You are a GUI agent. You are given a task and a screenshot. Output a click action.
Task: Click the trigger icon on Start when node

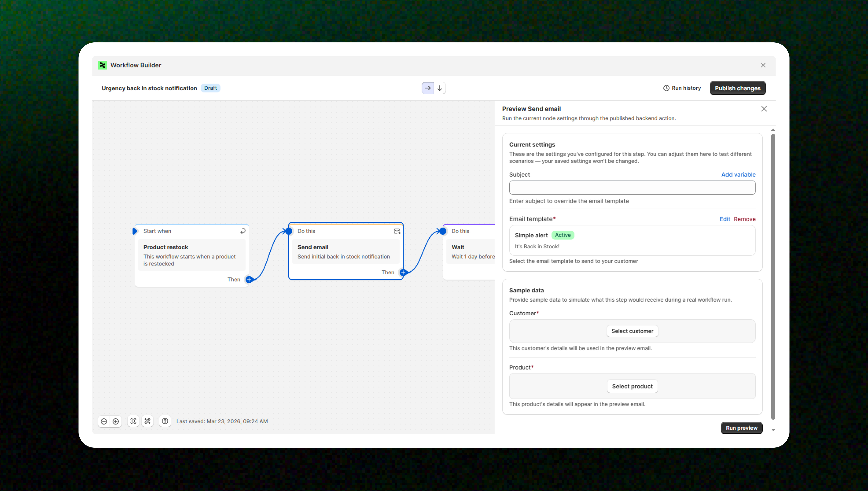[243, 231]
